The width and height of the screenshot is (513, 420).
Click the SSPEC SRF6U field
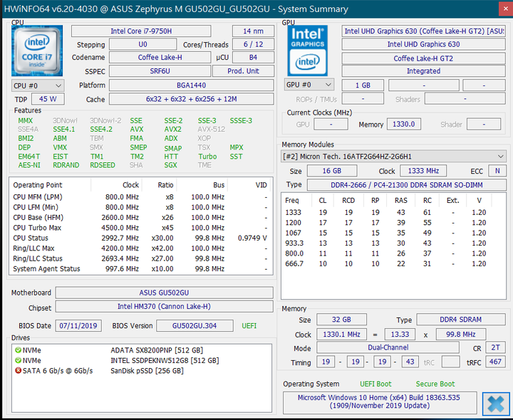tap(160, 71)
